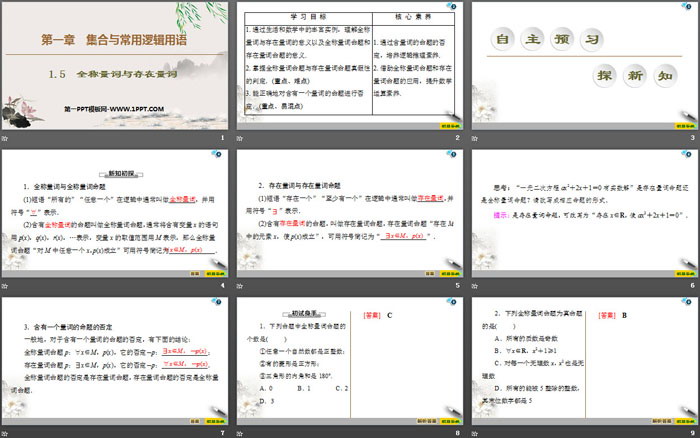Click the transition star icon under slide 6
The width and height of the screenshot is (700, 438).
tap(474, 285)
